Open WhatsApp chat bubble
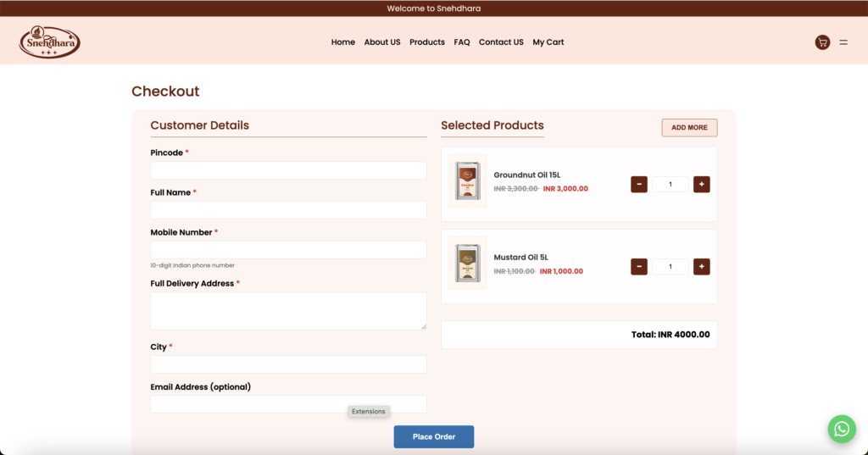 841,429
